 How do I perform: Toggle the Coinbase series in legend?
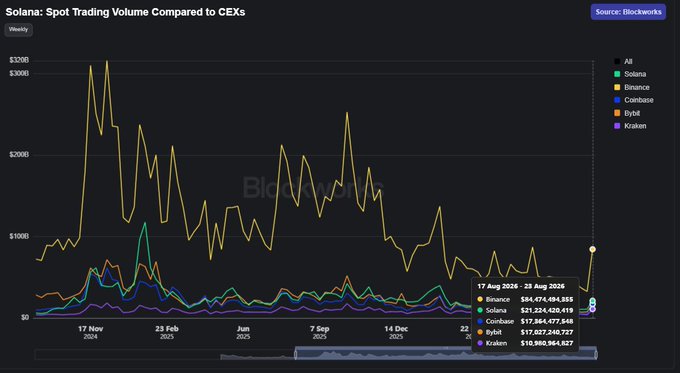(x=634, y=100)
